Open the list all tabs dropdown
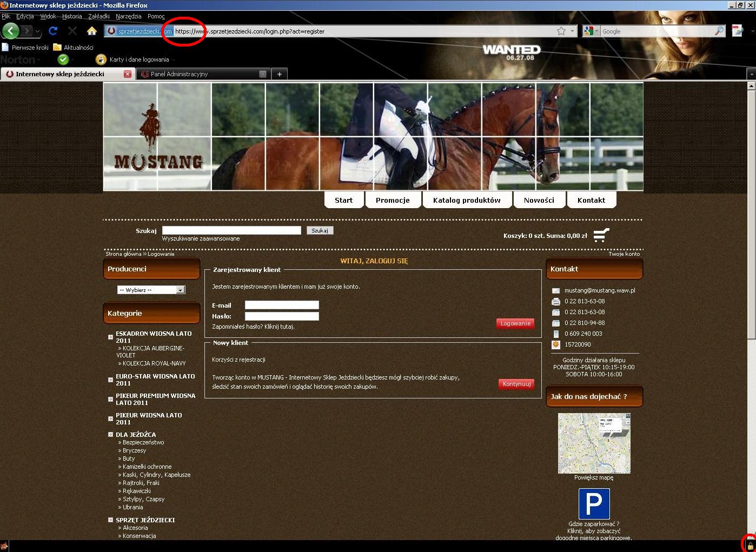This screenshot has height=552, width=756. [751, 74]
